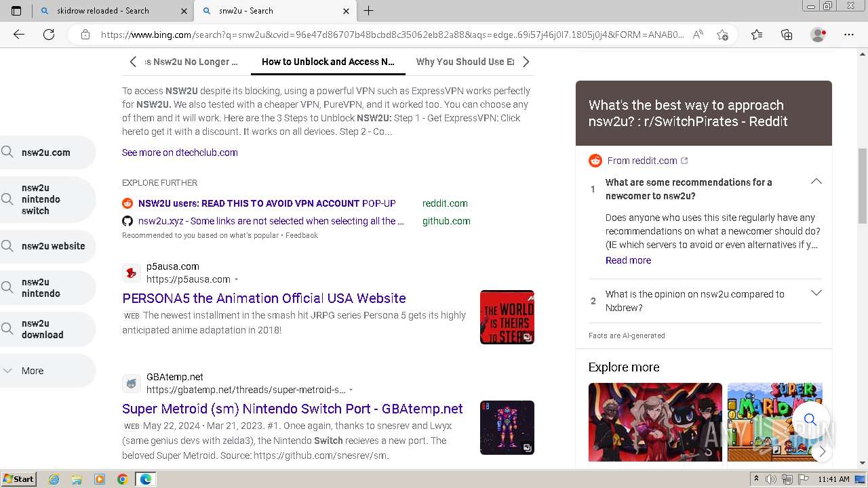Open the Windows Start button
Viewport: 868px width, 488px height.
tap(19, 479)
